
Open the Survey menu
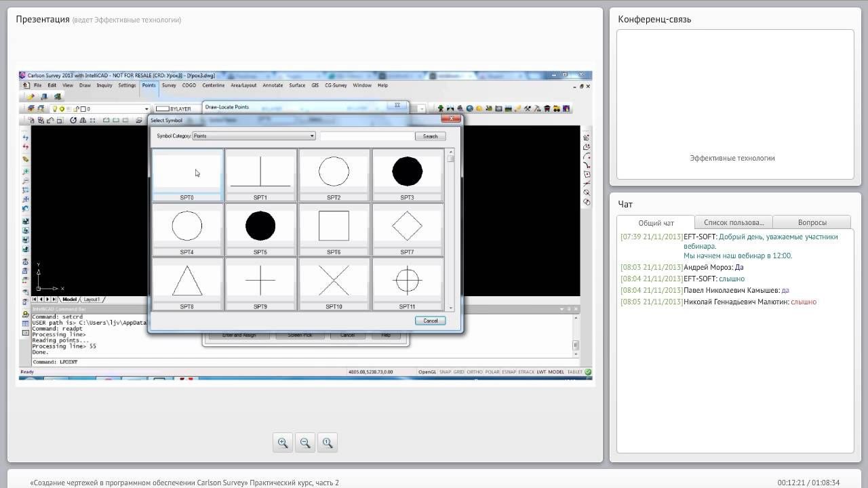pyautogui.click(x=169, y=85)
